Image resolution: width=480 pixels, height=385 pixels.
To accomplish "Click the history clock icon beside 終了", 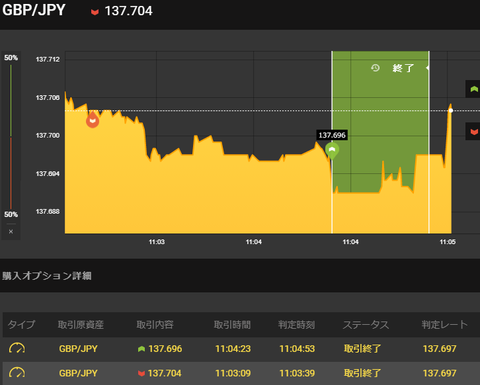I will pos(375,68).
